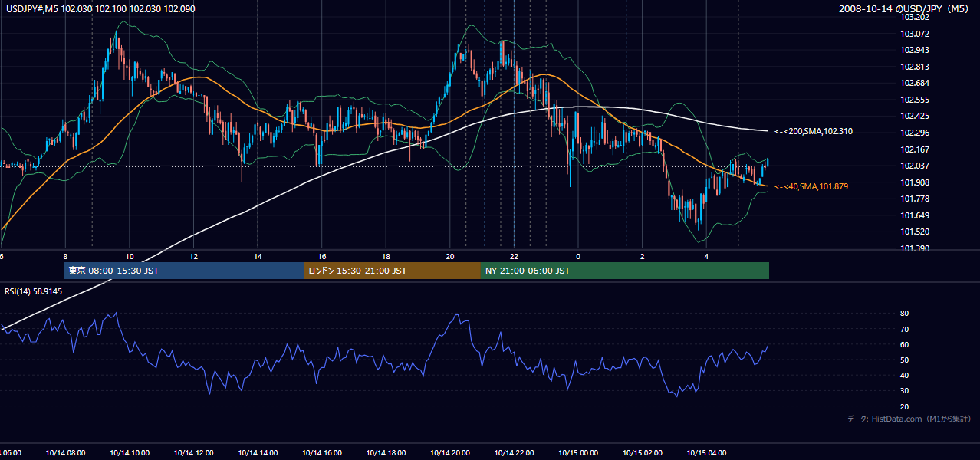This screenshot has height=460, width=980.
Task: Click the 200 SMA 102.310 label
Action: pyautogui.click(x=813, y=132)
